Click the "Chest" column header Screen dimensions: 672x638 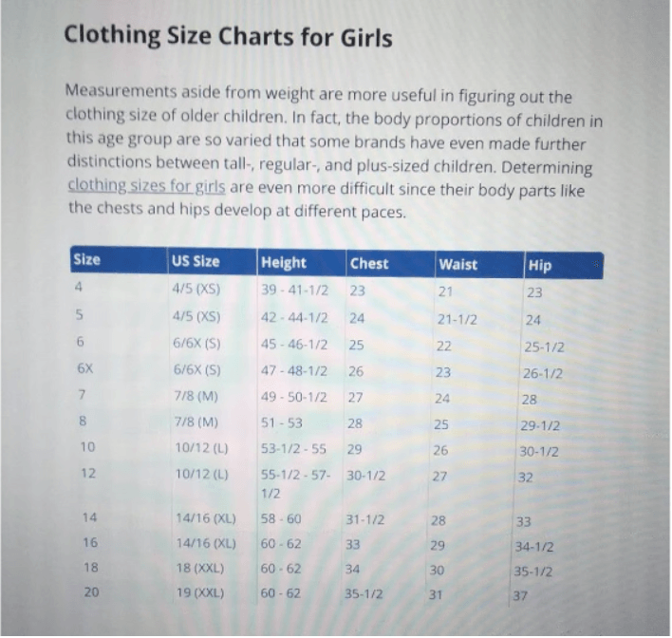[x=368, y=263]
